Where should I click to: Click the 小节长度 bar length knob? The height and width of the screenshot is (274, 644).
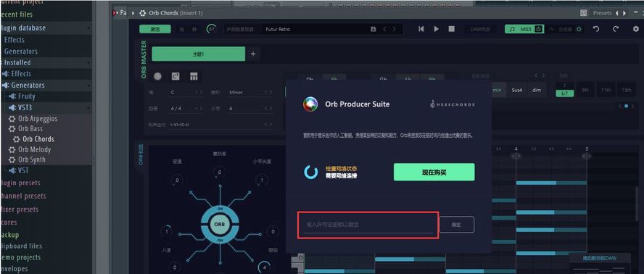pos(262,180)
